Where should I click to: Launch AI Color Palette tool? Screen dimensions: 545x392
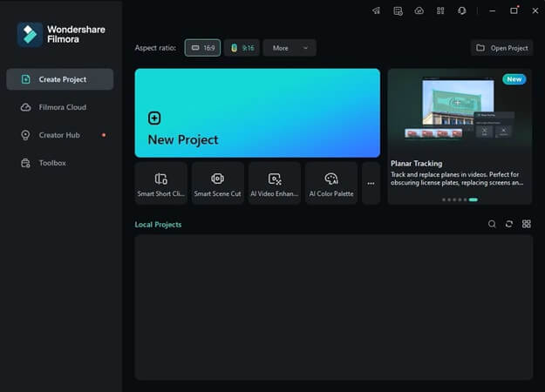point(331,183)
